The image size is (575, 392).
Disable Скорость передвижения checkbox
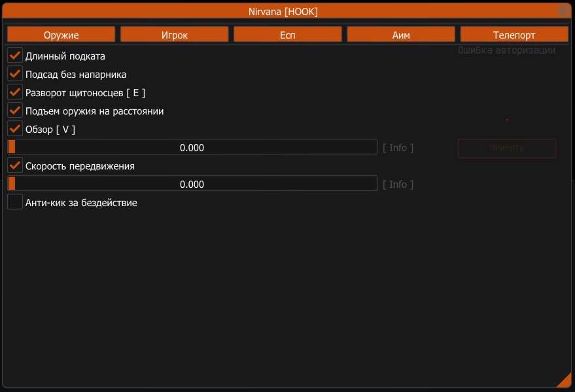[x=15, y=166]
